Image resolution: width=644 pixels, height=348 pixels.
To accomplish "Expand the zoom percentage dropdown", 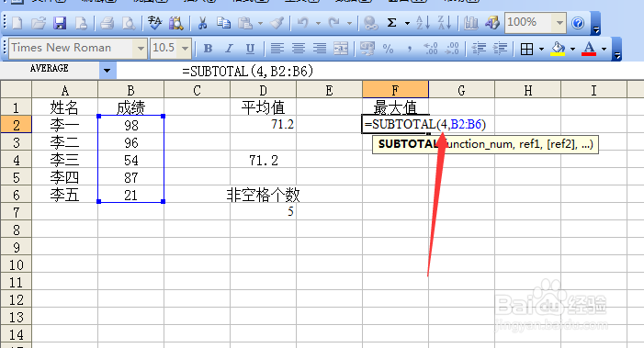I will click(x=559, y=23).
